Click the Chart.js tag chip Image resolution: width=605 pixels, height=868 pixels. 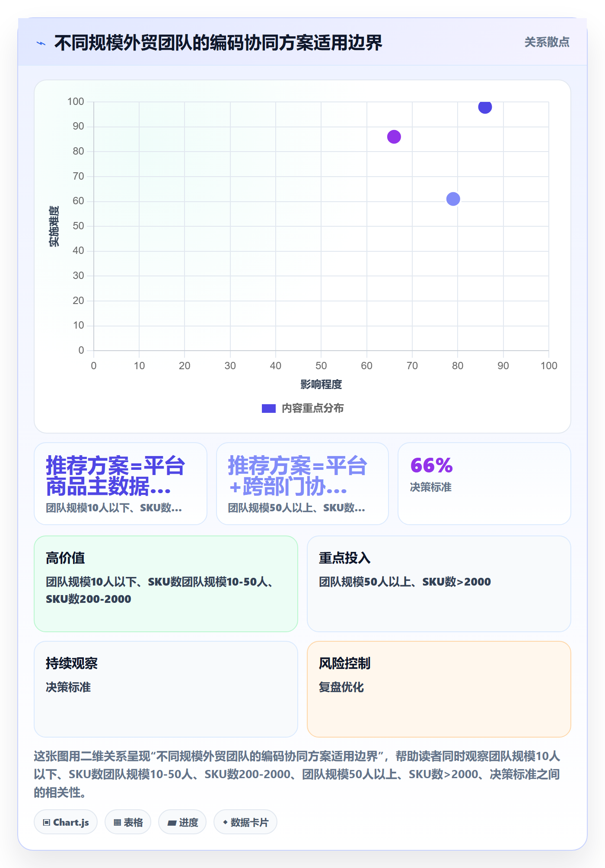coord(66,822)
